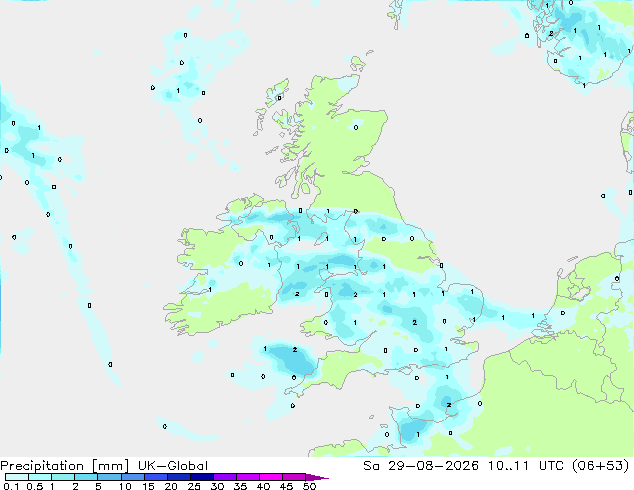Screen dimensions: 634x490
Task: Click the 30–35 mm purple legend swatch
Action: point(225,477)
